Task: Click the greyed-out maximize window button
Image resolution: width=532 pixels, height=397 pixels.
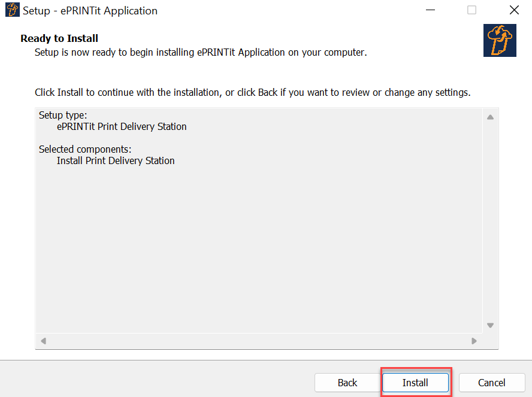Action: coord(472,10)
